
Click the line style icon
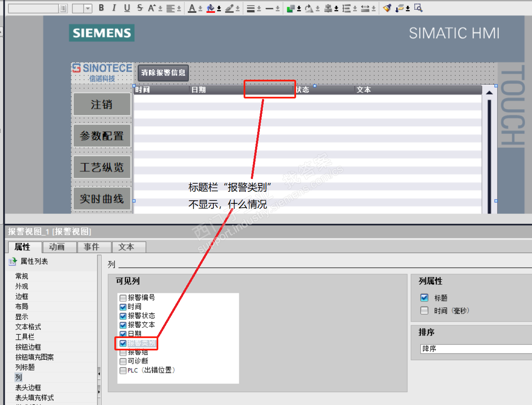tap(270, 8)
